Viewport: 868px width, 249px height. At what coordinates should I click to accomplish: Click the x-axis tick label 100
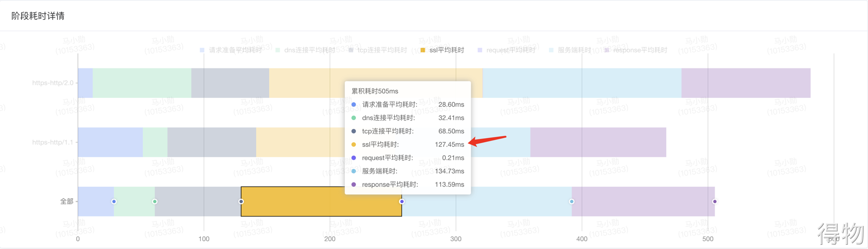click(204, 239)
